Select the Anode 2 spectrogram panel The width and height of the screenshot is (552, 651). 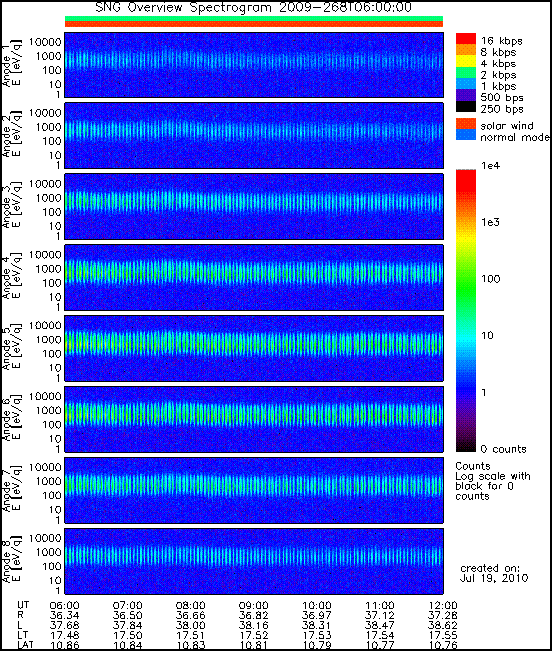254,136
